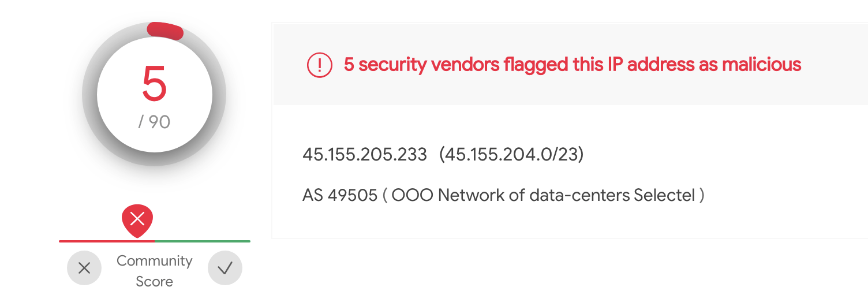The width and height of the screenshot is (868, 306).
Task: Click the red community score pin marker
Action: click(x=137, y=219)
